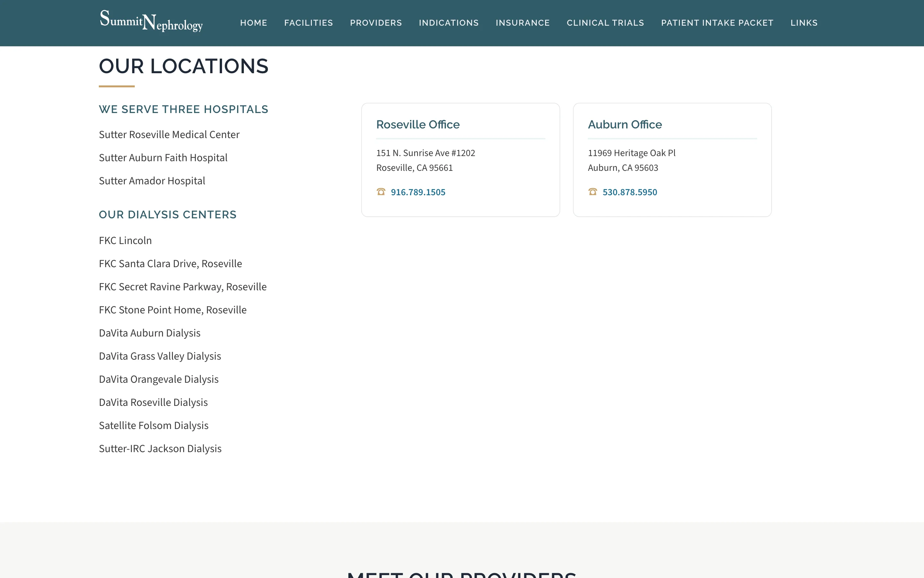Open the Home menu item

click(253, 23)
